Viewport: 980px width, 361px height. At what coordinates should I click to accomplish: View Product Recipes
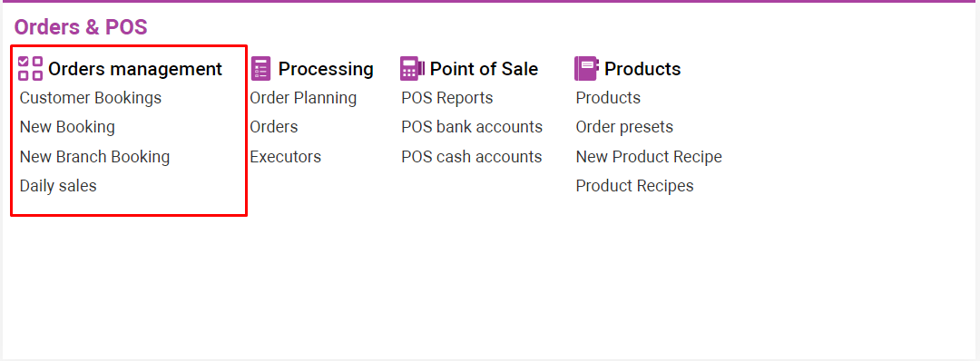(634, 186)
